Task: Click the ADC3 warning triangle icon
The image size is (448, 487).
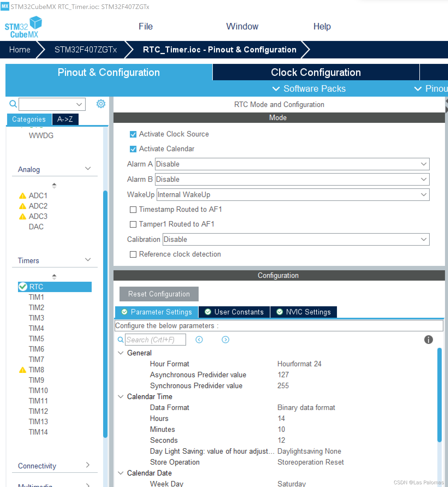Action: pos(22,216)
